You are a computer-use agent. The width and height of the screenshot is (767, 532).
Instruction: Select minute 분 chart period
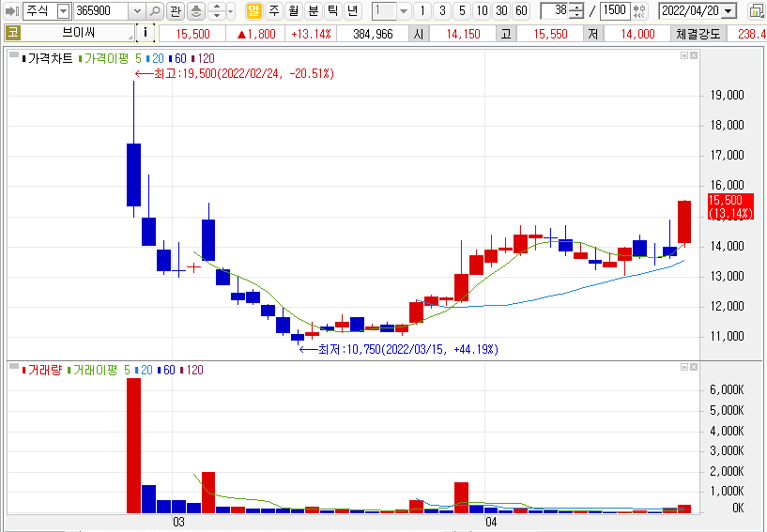313,10
